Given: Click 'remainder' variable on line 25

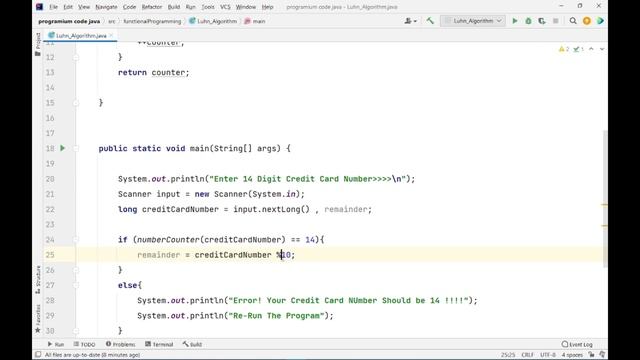Looking at the screenshot, I should [158, 255].
